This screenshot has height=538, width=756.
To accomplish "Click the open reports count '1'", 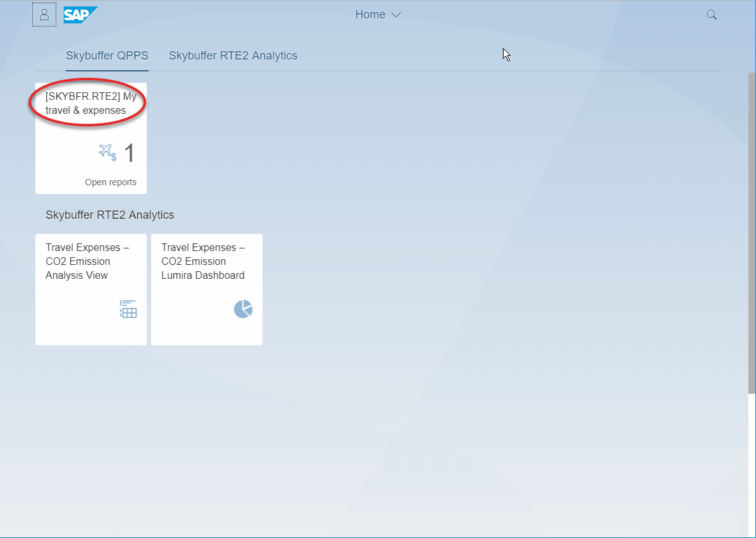I will (x=130, y=153).
